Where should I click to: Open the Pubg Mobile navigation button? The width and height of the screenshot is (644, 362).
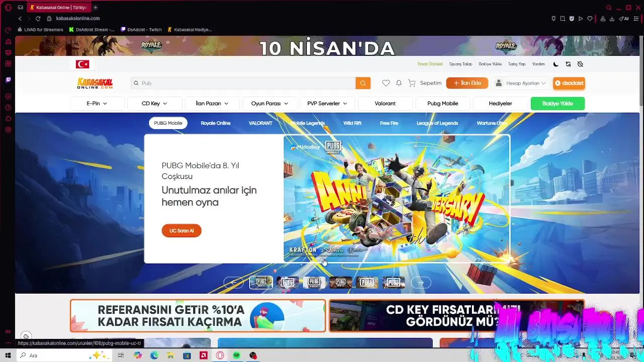(x=443, y=103)
